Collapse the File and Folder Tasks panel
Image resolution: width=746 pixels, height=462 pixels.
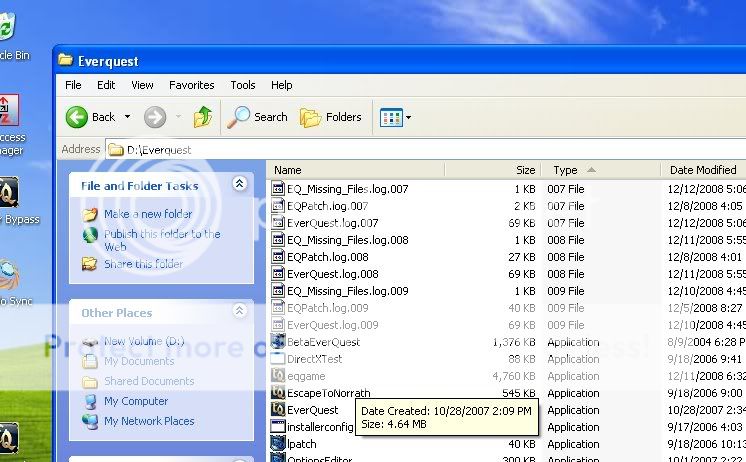(239, 184)
